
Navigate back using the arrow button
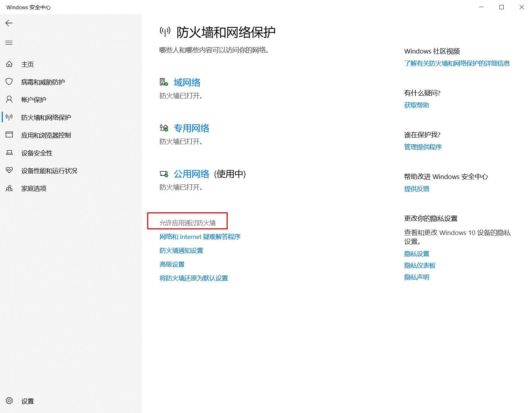point(9,23)
